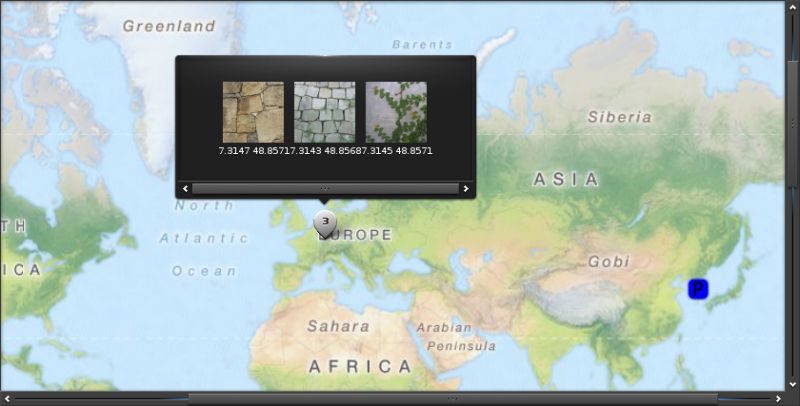Image resolution: width=800 pixels, height=406 pixels.
Task: Click the map vertical scrollbar down arrow
Action: (793, 385)
